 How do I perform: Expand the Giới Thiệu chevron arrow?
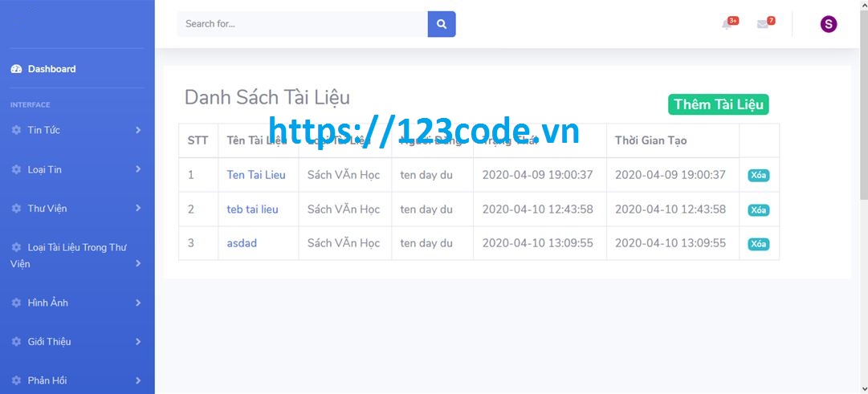pyautogui.click(x=138, y=341)
